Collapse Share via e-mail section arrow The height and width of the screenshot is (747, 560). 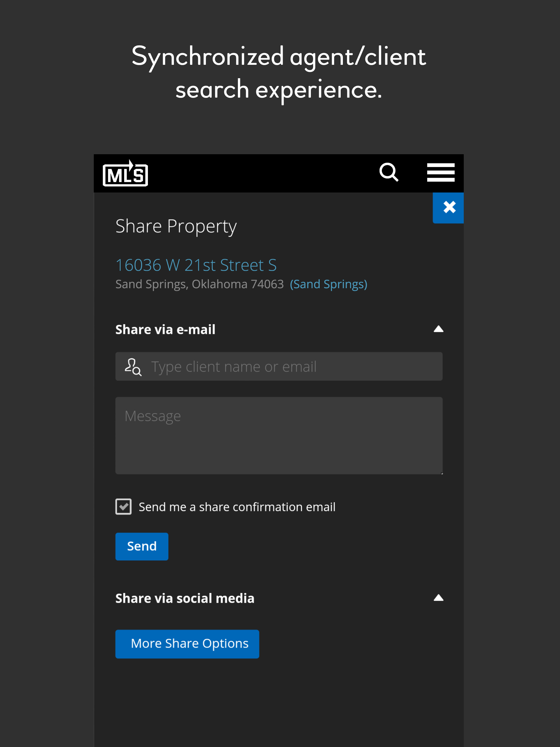pyautogui.click(x=438, y=329)
